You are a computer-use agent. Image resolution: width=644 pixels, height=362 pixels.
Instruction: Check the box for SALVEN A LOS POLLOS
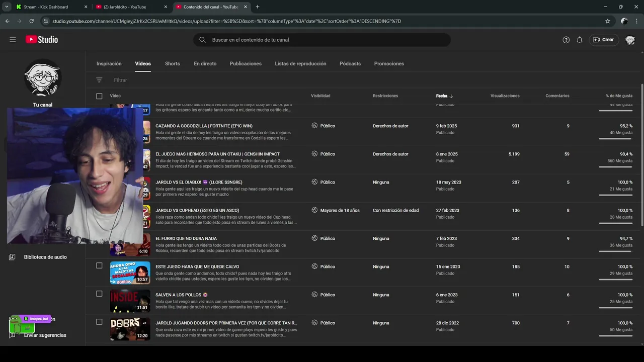click(99, 294)
